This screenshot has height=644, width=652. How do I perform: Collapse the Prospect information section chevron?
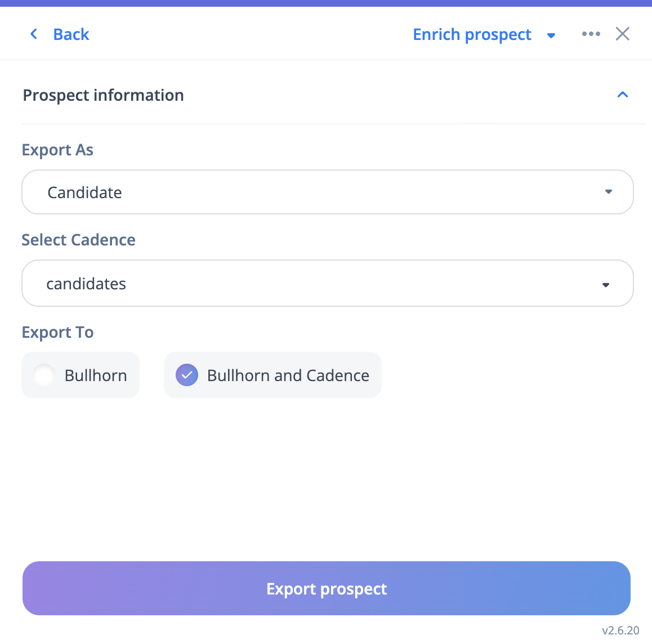[622, 95]
